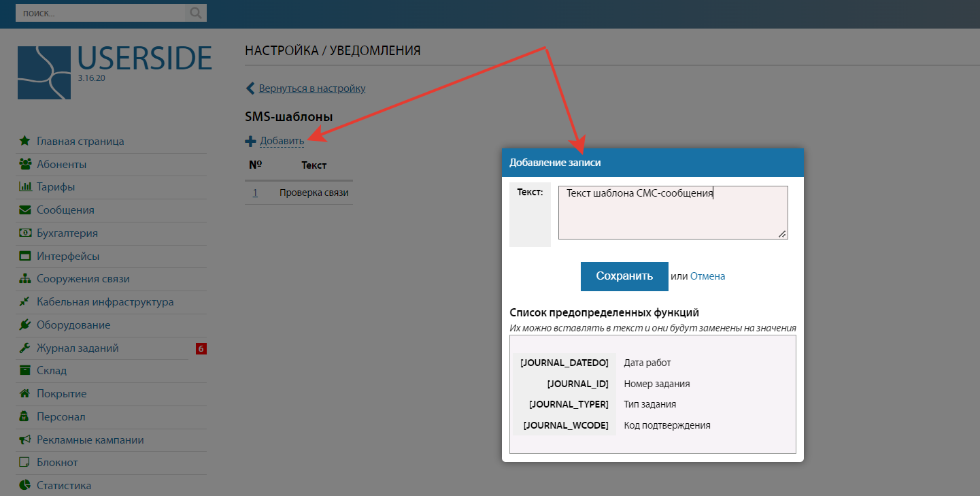This screenshot has height=496, width=980.
Task: Click the plus icon before Добавить
Action: coord(250,142)
